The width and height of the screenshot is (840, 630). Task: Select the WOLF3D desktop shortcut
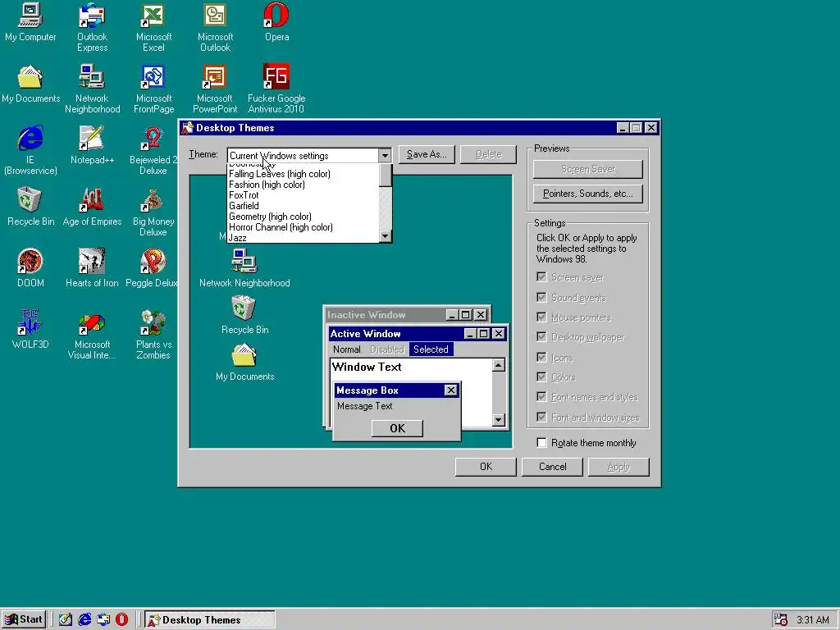pos(30,330)
